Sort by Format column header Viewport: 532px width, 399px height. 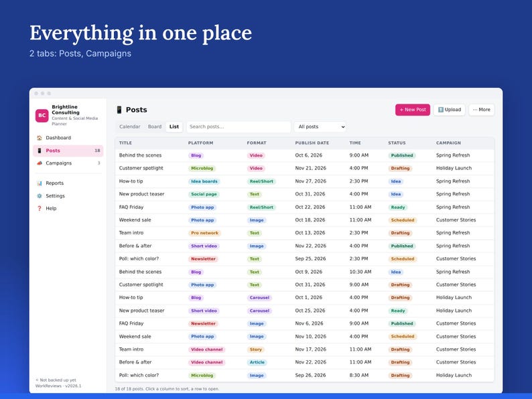[257, 143]
